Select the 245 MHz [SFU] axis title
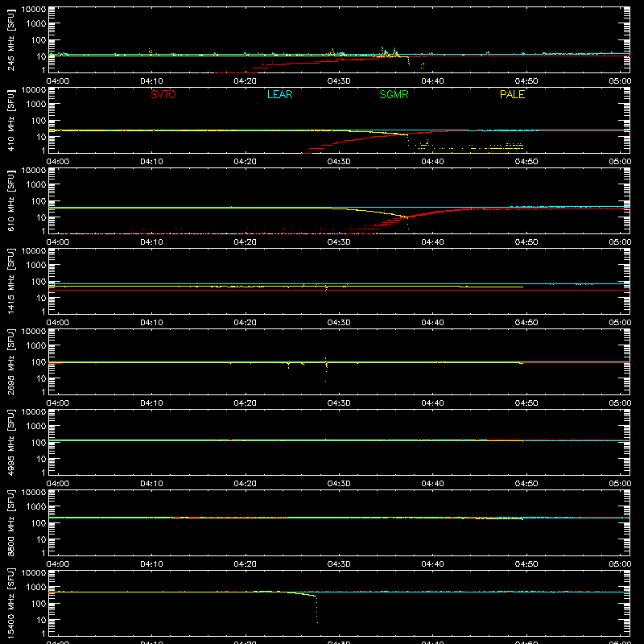644x644 pixels. click(10, 39)
